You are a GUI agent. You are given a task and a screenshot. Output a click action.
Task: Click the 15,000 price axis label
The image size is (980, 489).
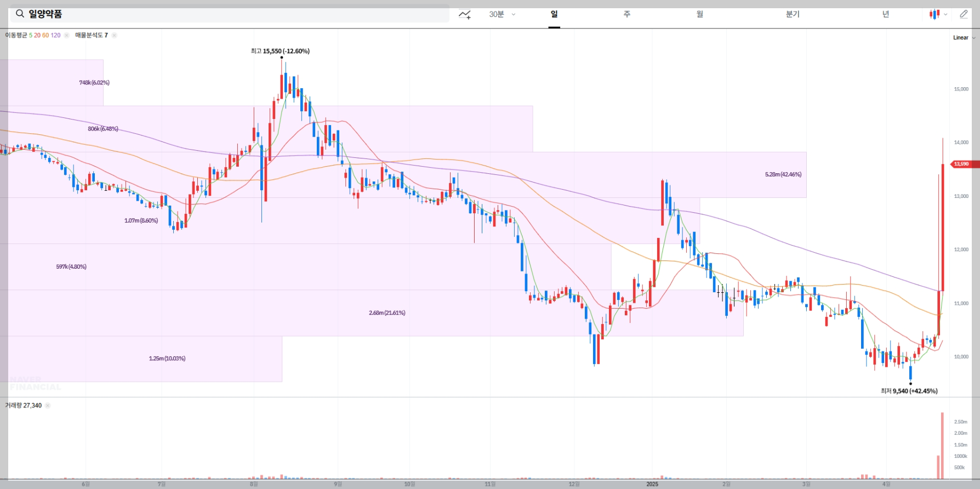(961, 89)
